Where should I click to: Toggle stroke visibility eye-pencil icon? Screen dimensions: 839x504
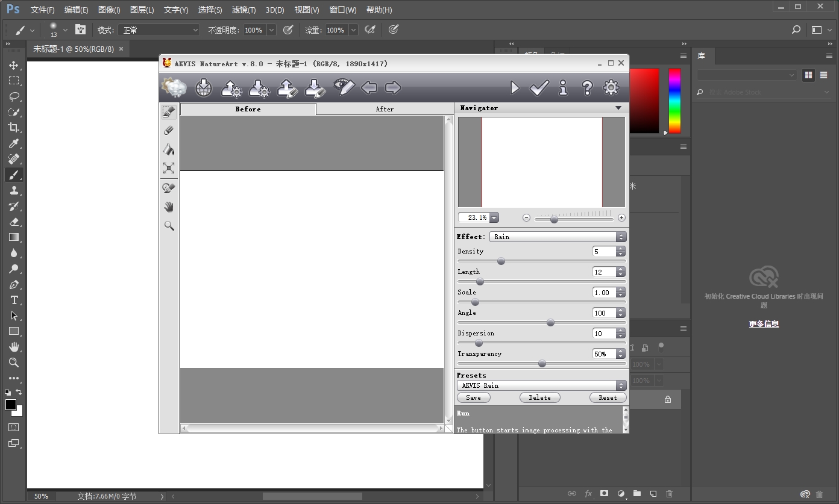[x=344, y=87]
